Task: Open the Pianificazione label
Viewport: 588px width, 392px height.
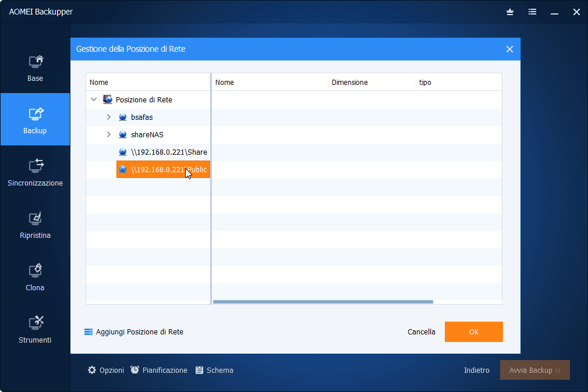Action: (x=165, y=370)
